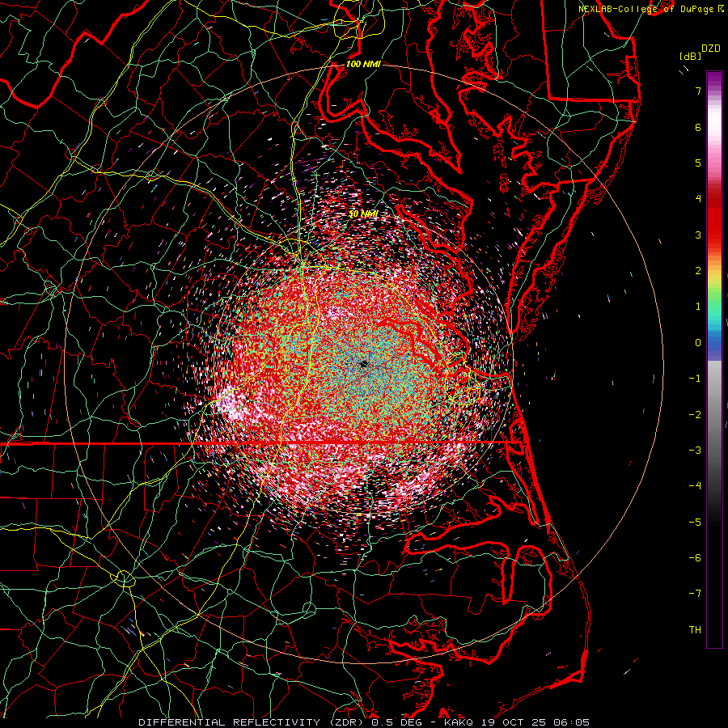The width and height of the screenshot is (728, 728).
Task: Click the DZD legend title
Action: tap(711, 49)
